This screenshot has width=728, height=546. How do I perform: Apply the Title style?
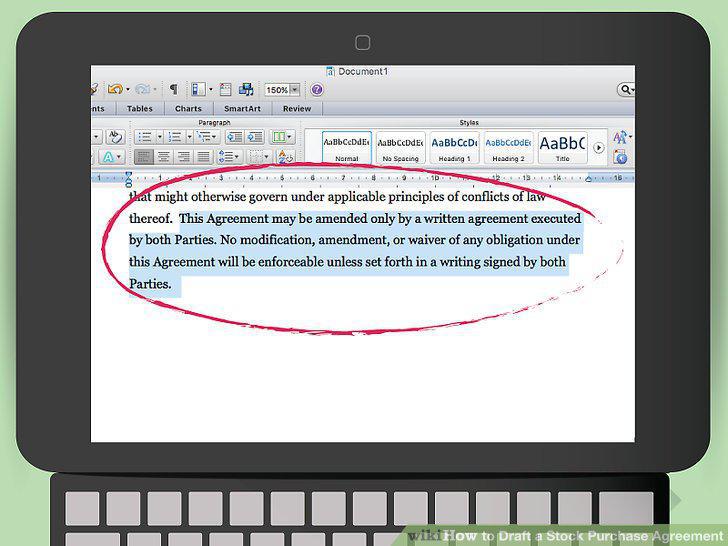tap(563, 147)
